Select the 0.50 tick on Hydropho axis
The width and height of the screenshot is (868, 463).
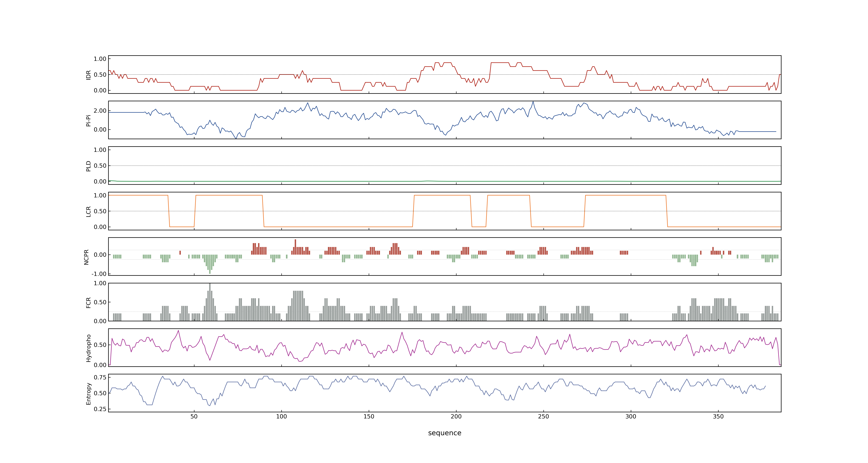100,345
